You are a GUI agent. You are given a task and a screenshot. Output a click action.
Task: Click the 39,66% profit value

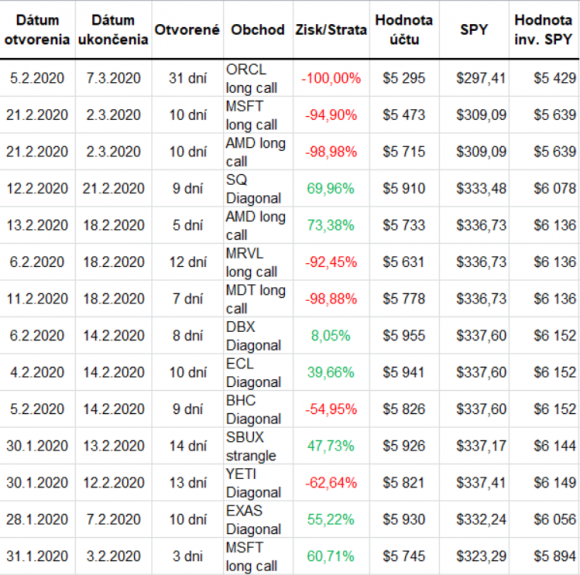click(x=331, y=373)
